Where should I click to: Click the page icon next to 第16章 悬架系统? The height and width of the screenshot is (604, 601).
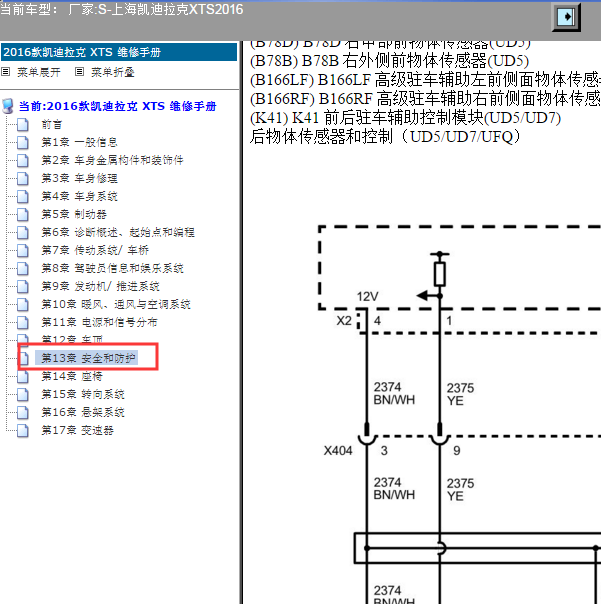23,413
